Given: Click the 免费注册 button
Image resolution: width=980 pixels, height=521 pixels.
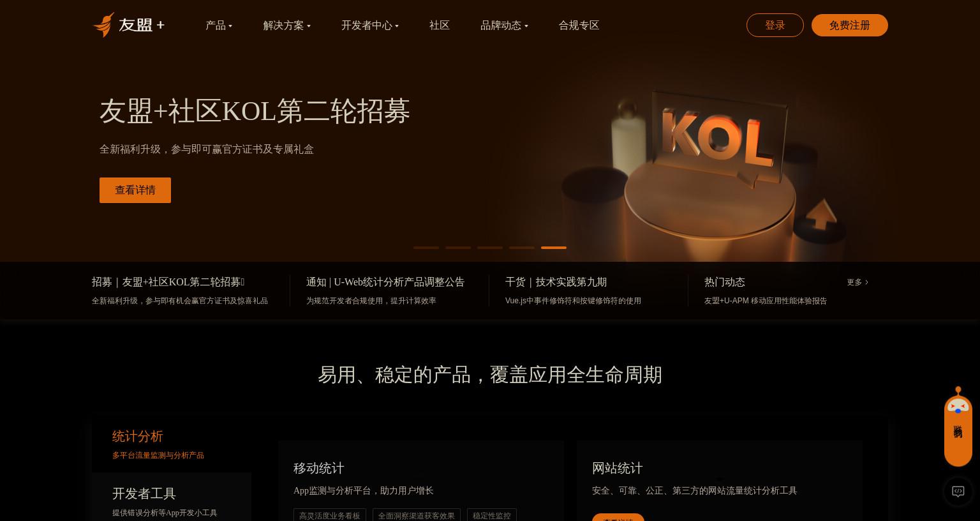Looking at the screenshot, I should point(849,26).
